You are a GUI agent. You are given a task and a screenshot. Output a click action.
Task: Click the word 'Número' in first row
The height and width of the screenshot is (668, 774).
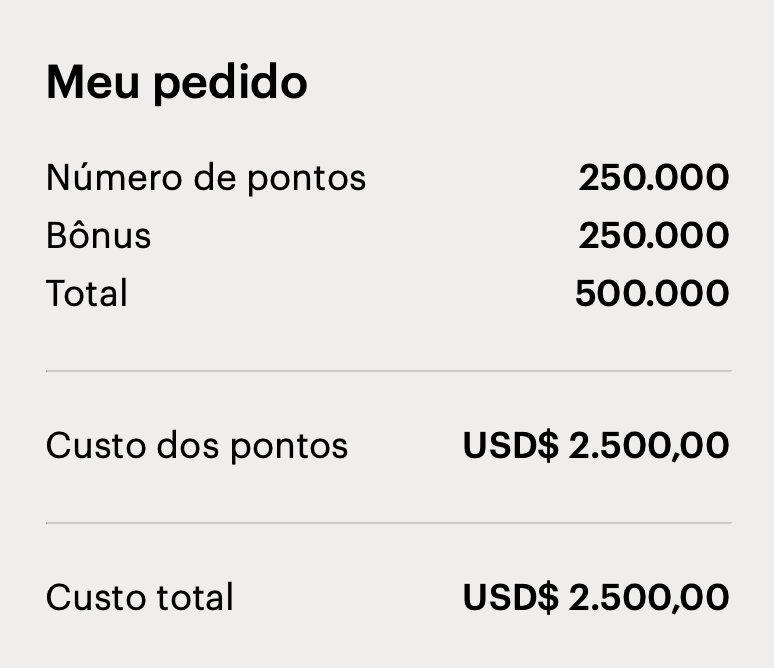point(114,177)
